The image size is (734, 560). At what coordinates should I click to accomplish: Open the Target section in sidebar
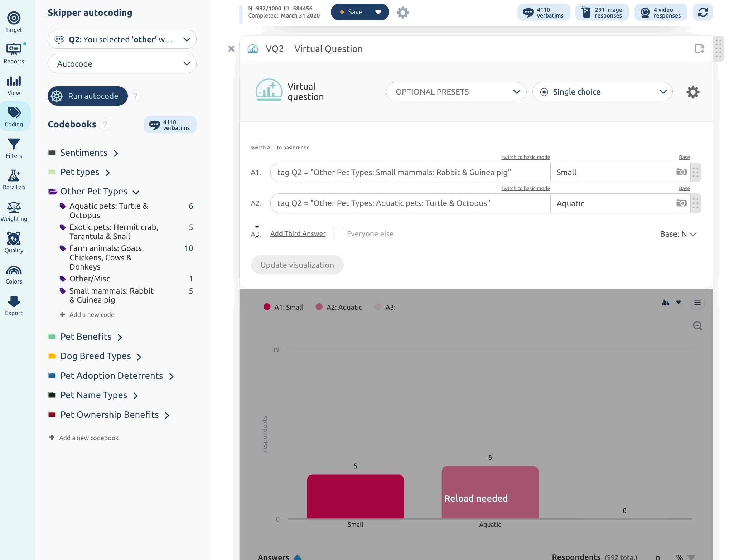14,22
